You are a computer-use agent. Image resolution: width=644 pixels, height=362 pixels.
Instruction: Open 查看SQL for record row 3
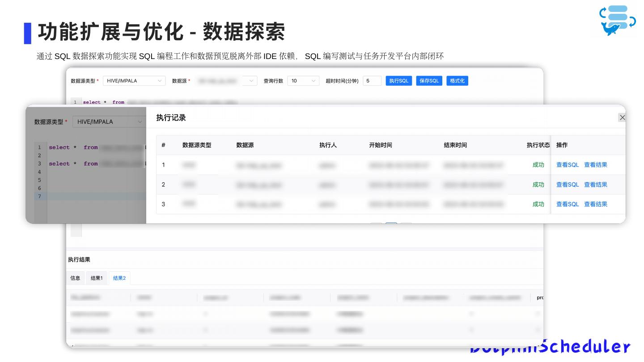pos(568,204)
